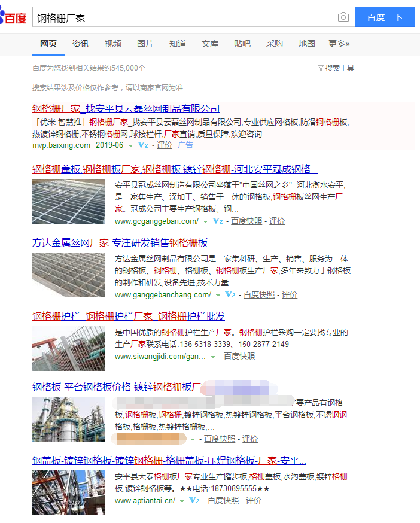Image resolution: width=420 pixels, height=523 pixels.
Task: Open the 搜索工具 filter icon
Action: pos(321,68)
